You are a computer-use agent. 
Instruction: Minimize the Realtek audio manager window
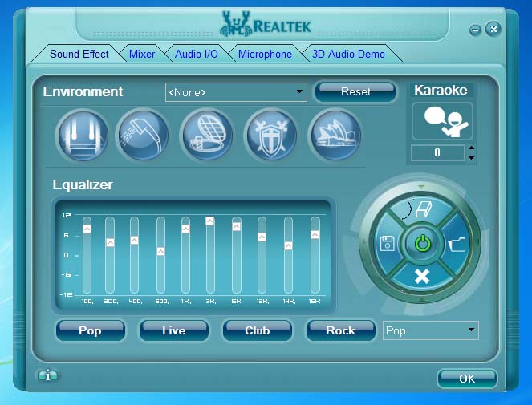475,30
